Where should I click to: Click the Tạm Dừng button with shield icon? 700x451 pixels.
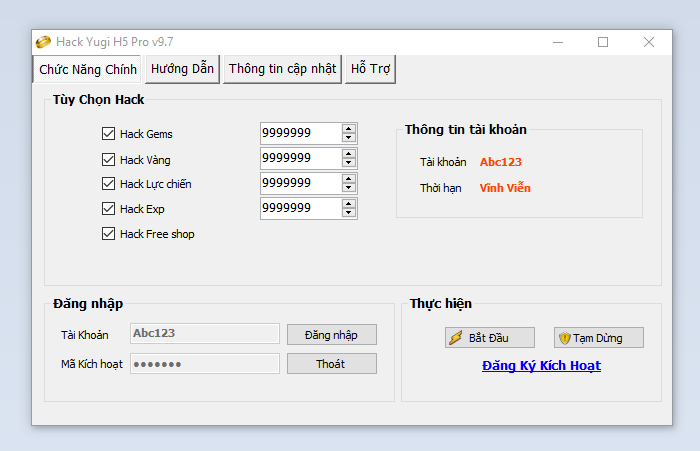[x=599, y=338]
